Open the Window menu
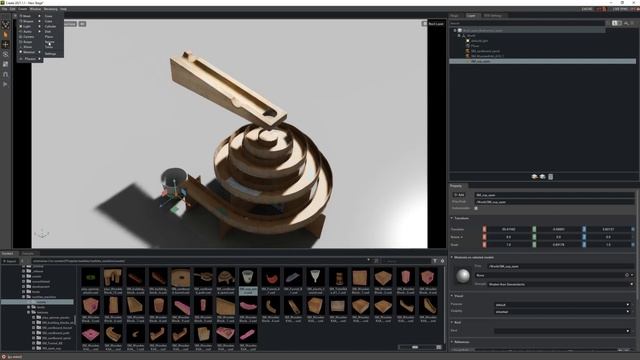The width and height of the screenshot is (640, 360). (35, 9)
